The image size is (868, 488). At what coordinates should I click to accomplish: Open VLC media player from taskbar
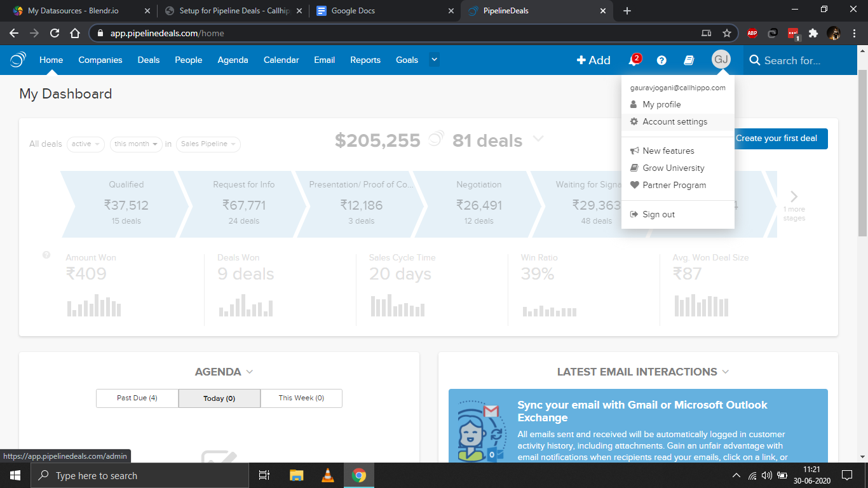pos(328,475)
